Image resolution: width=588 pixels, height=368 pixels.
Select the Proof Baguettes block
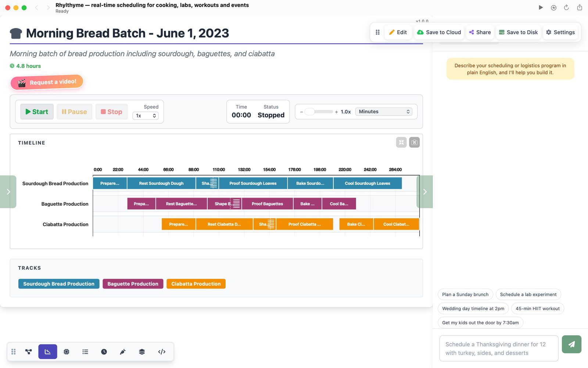click(x=267, y=204)
